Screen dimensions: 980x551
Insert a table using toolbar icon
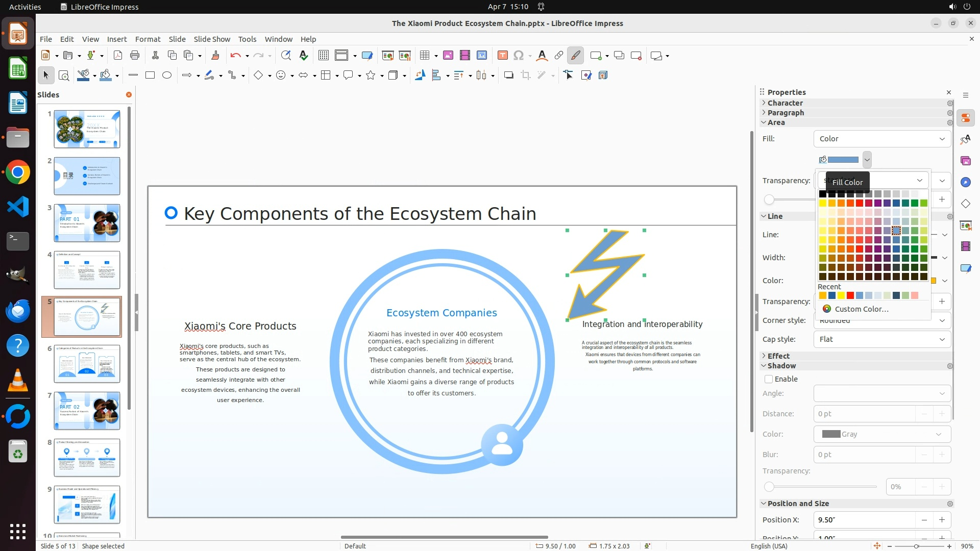coord(424,56)
